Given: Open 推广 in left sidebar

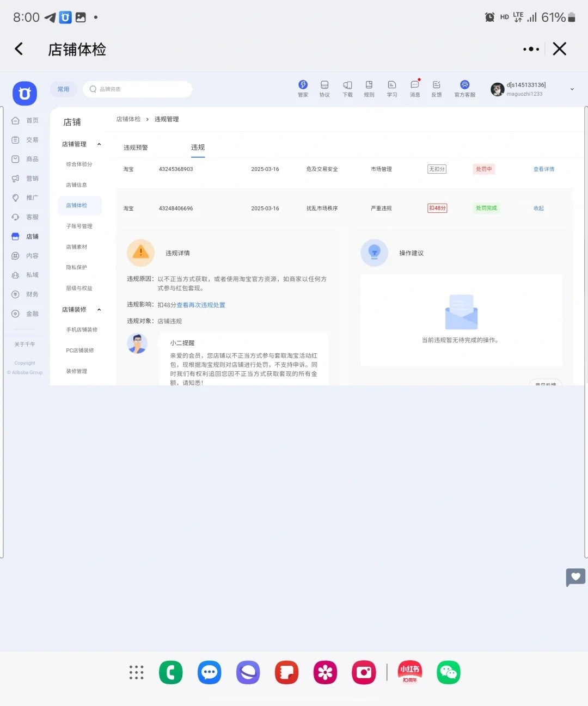Looking at the screenshot, I should point(25,198).
